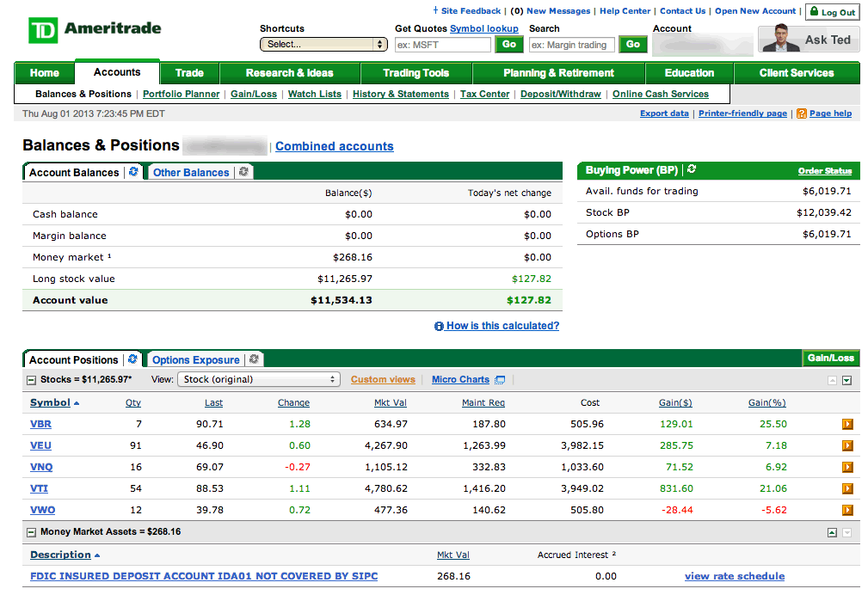
Task: Click the Micro Charts pop-out icon
Action: [500, 380]
